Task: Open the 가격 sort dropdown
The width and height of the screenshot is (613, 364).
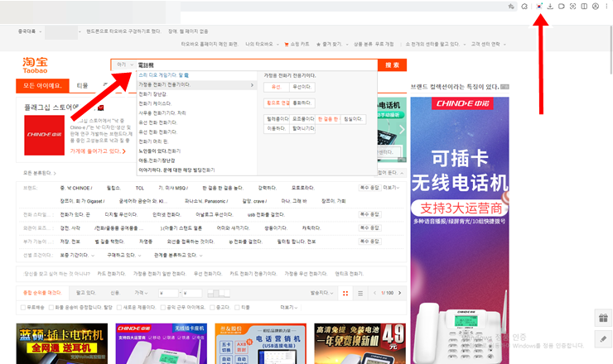Action: [141, 293]
